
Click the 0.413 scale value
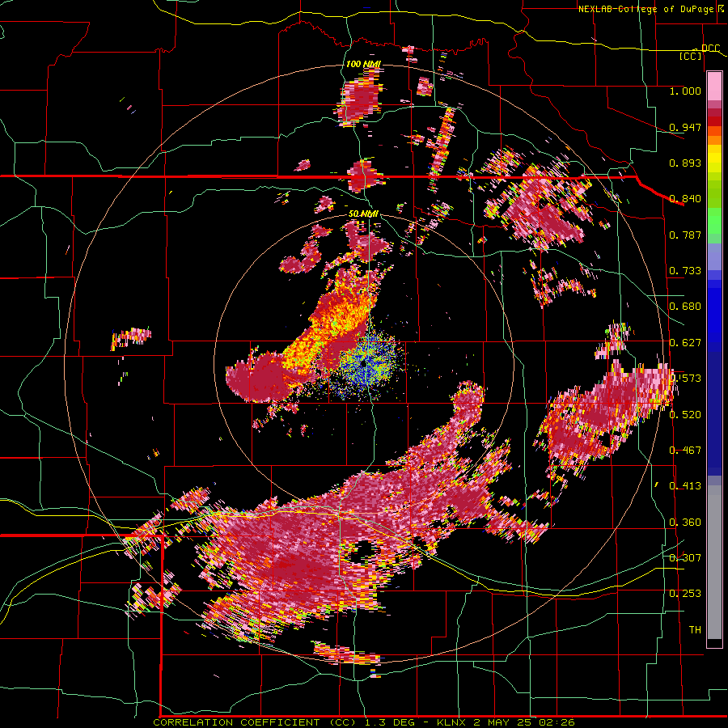tap(685, 486)
